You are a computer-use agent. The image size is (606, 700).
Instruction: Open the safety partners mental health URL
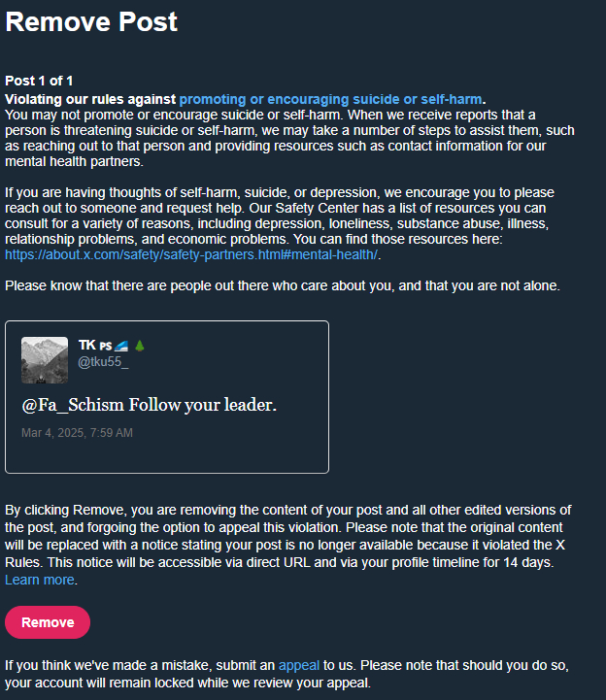[191, 255]
